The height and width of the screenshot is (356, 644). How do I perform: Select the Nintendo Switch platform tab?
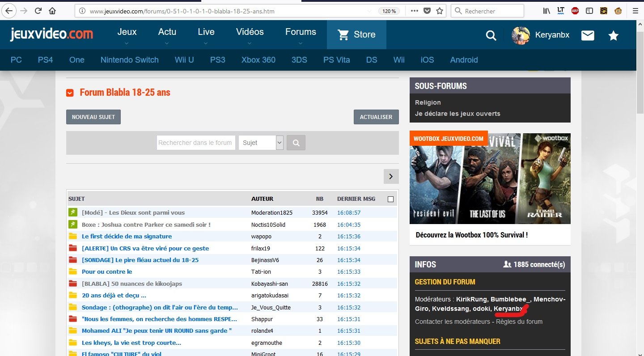(129, 60)
